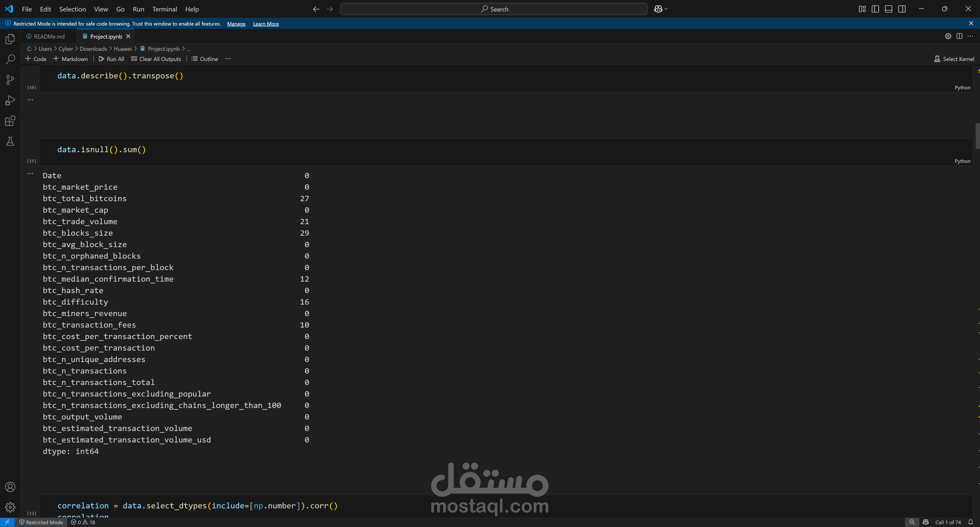
Task: Open Run and Debug view
Action: tap(10, 100)
